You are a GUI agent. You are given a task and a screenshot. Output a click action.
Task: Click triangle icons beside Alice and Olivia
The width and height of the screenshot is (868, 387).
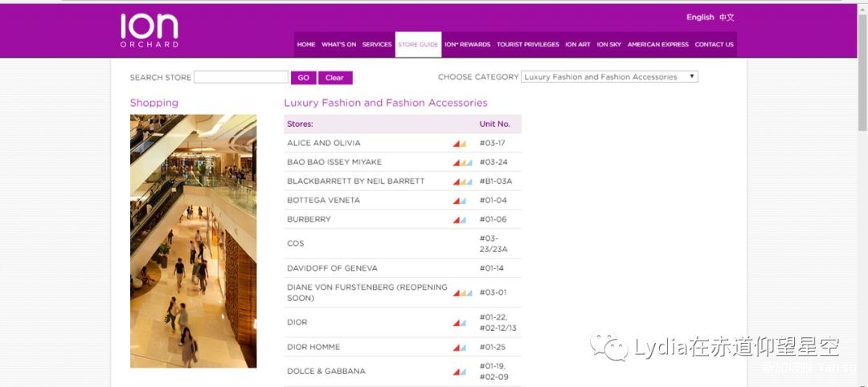click(460, 144)
